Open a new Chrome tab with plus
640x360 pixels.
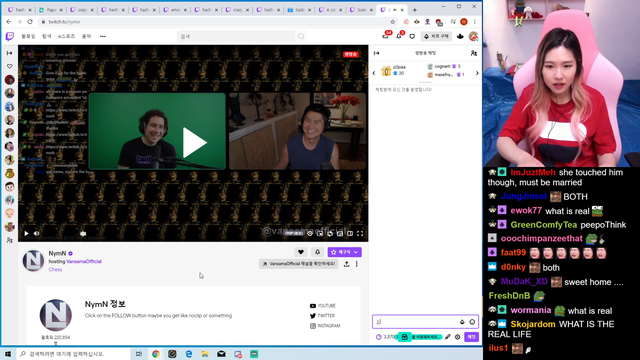coord(415,10)
